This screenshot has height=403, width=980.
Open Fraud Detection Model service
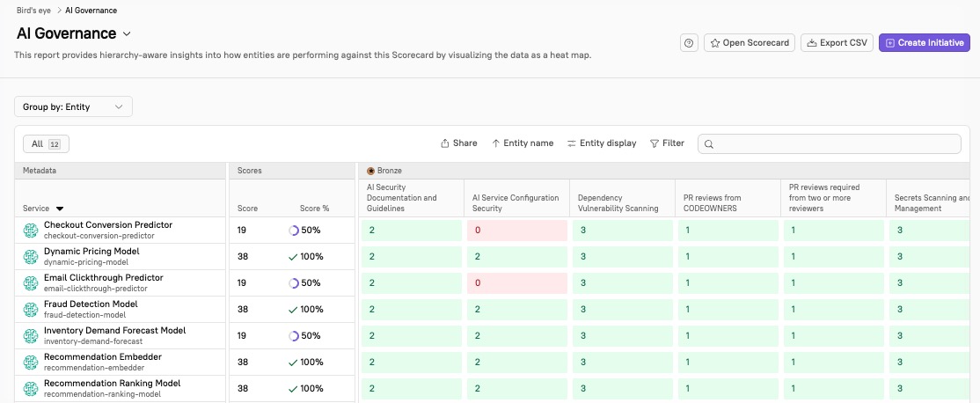click(x=91, y=304)
